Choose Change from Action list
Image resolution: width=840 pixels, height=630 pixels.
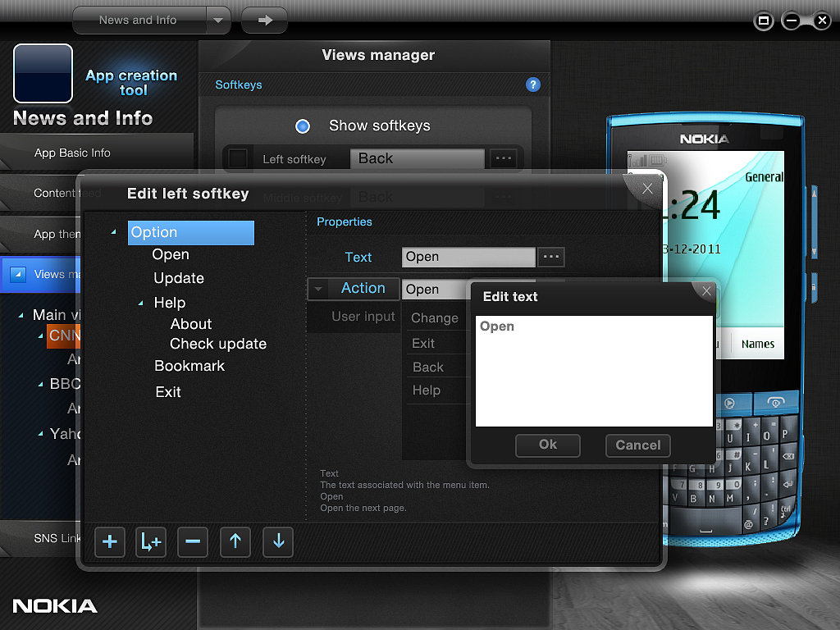[435, 318]
